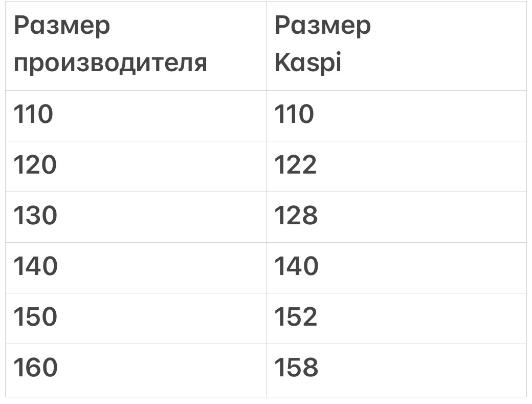Select manufacturer size 150 cell
532x404 pixels.
click(x=136, y=318)
